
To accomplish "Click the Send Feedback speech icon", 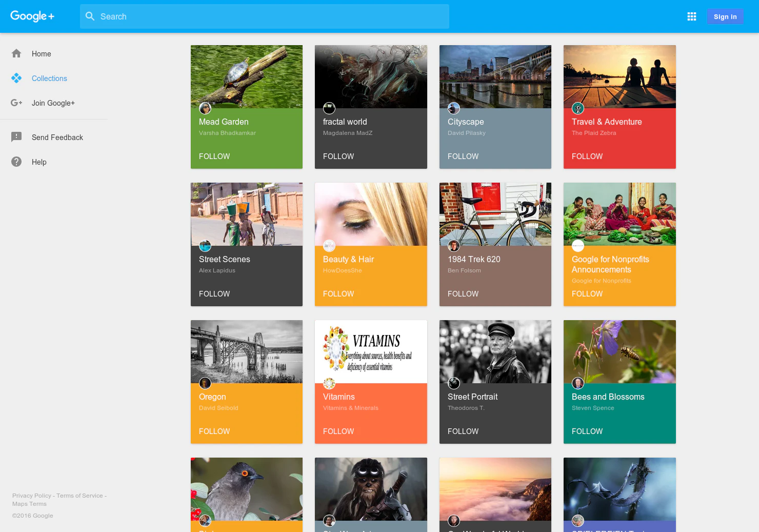I will pyautogui.click(x=16, y=137).
